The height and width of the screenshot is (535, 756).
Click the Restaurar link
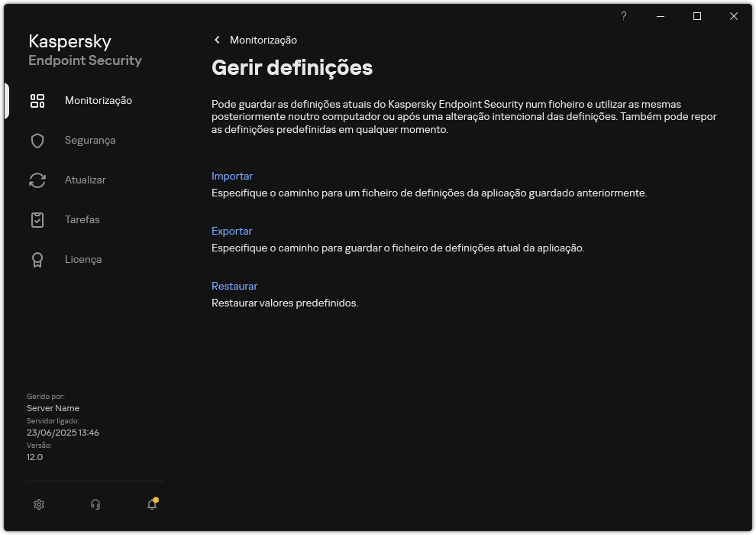[234, 286]
